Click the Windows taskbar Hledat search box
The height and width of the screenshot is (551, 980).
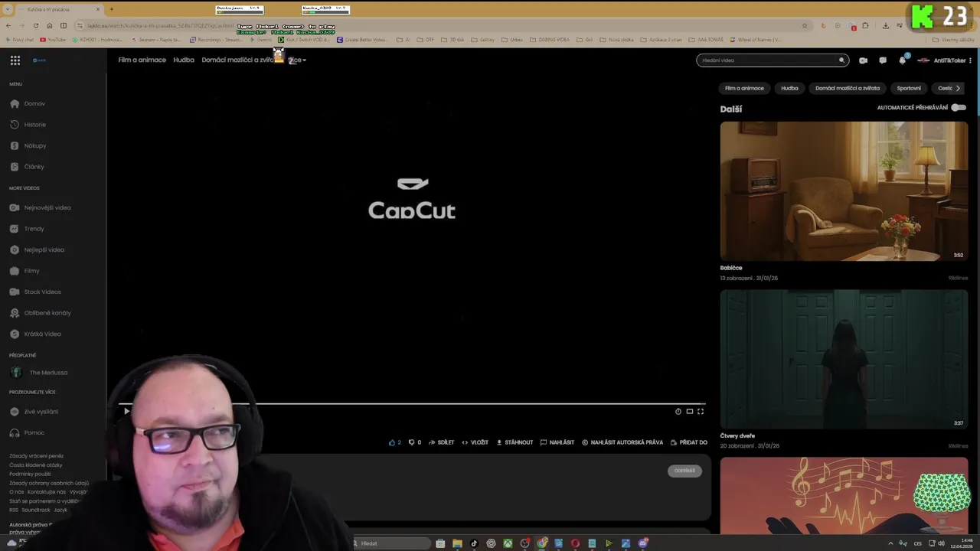coord(390,543)
